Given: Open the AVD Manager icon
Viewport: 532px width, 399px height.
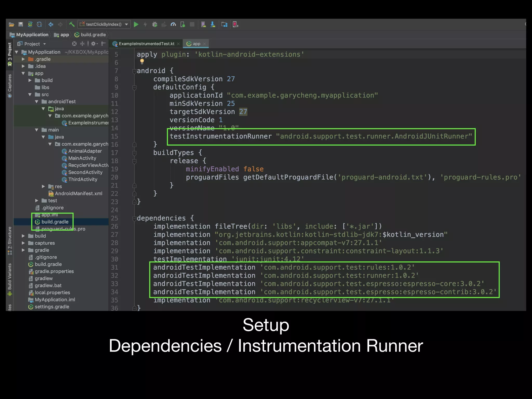Looking at the screenshot, I should pos(203,24).
